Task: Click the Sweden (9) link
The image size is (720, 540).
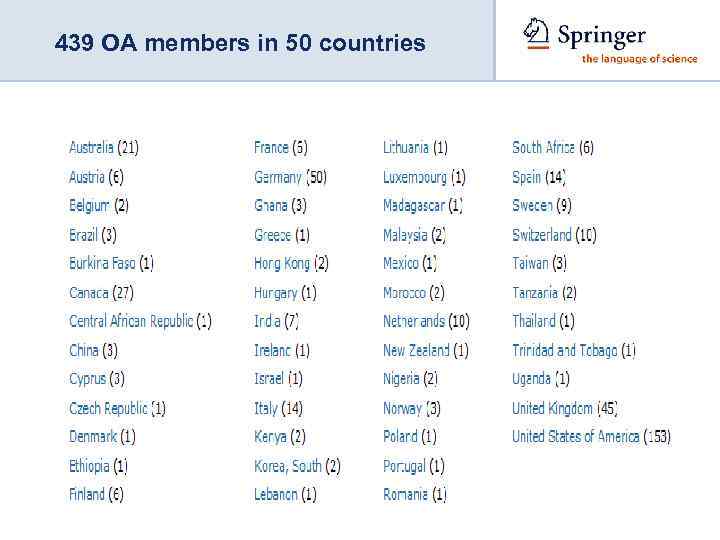Action: [542, 206]
